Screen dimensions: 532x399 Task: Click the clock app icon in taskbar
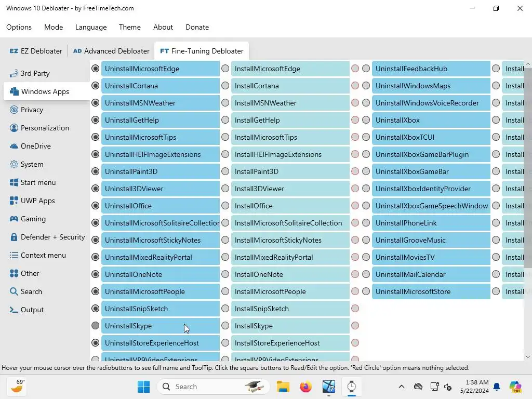click(352, 387)
